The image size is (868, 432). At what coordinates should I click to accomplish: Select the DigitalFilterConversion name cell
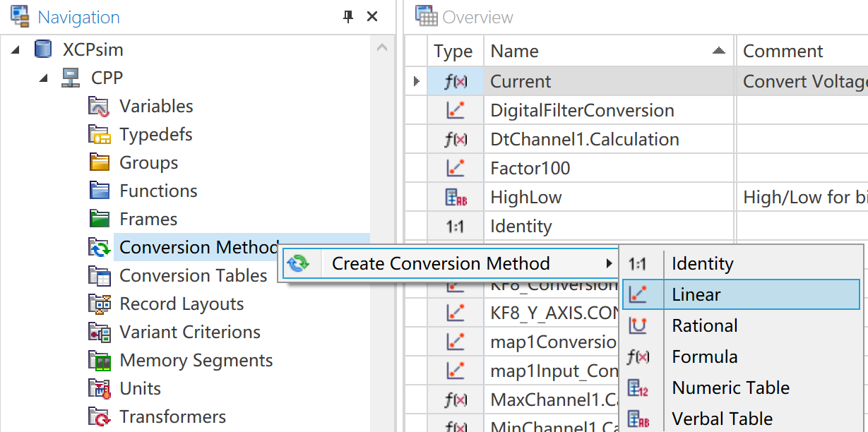coord(610,111)
